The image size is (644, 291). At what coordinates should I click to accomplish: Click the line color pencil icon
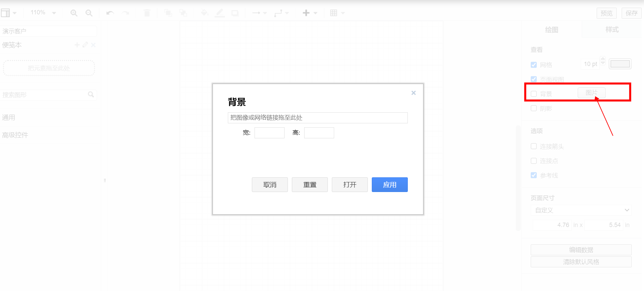pyautogui.click(x=220, y=13)
